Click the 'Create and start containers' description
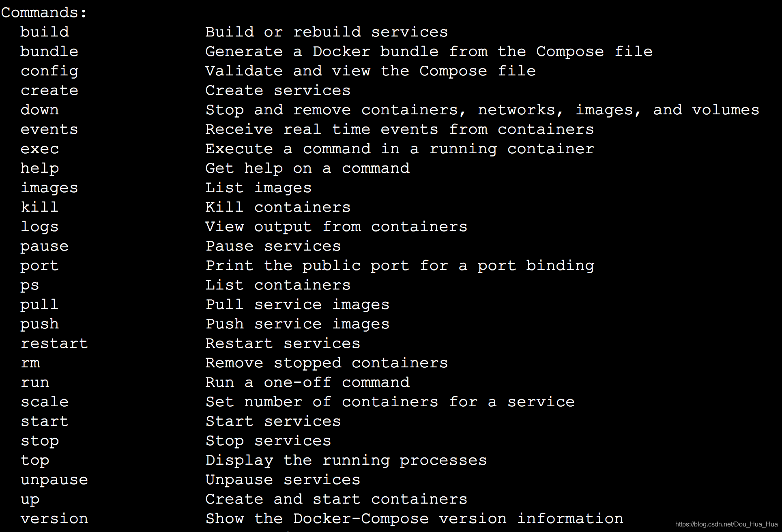 tap(336, 499)
